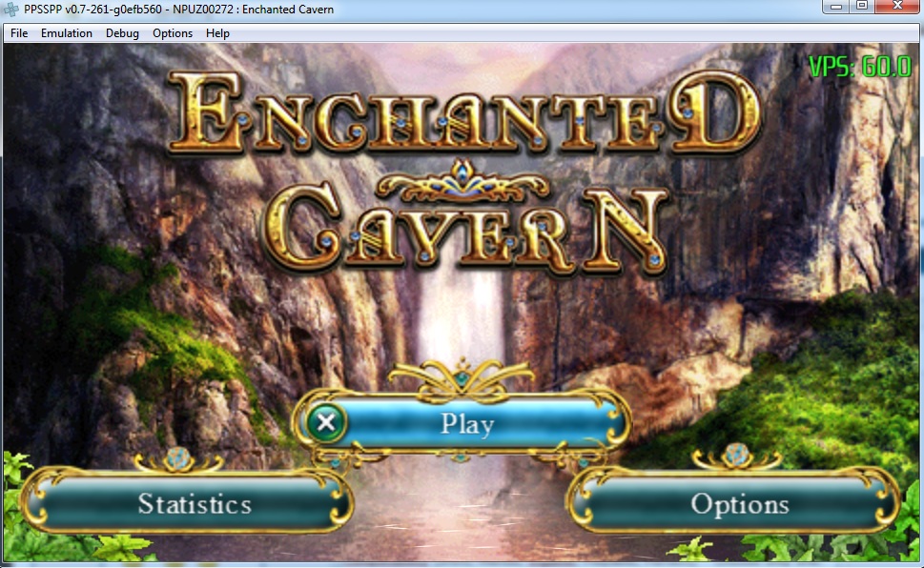Click the PPSSPP app icon in title bar
Image resolution: width=924 pixels, height=568 pixels.
coord(11,9)
